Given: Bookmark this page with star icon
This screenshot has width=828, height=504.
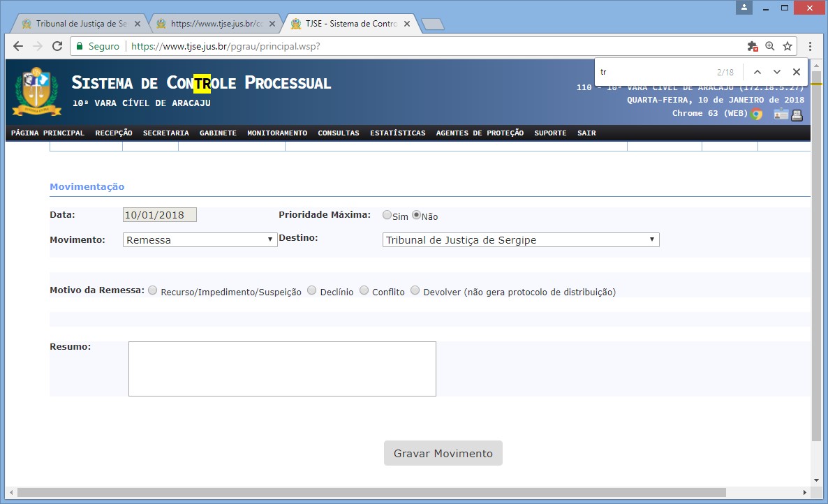Looking at the screenshot, I should 788,46.
